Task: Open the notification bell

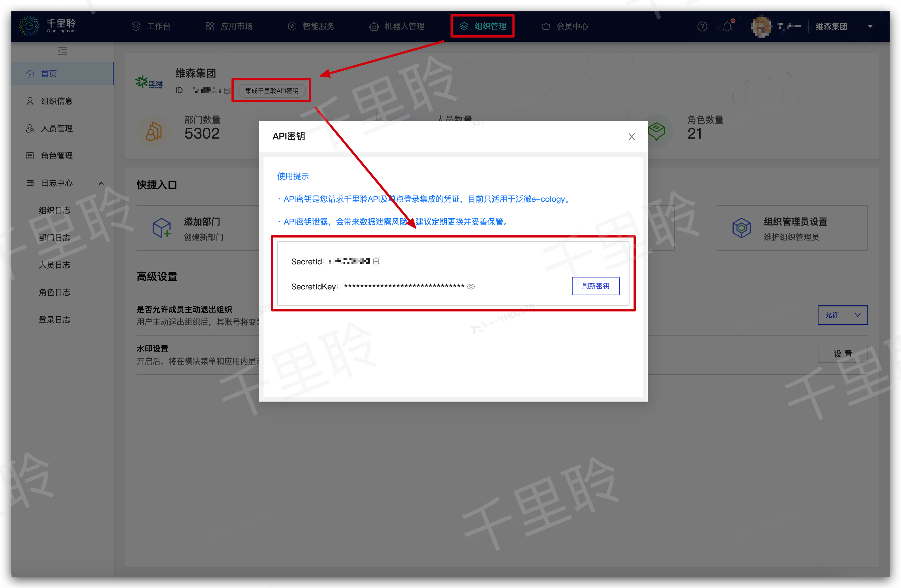Action: pyautogui.click(x=727, y=26)
